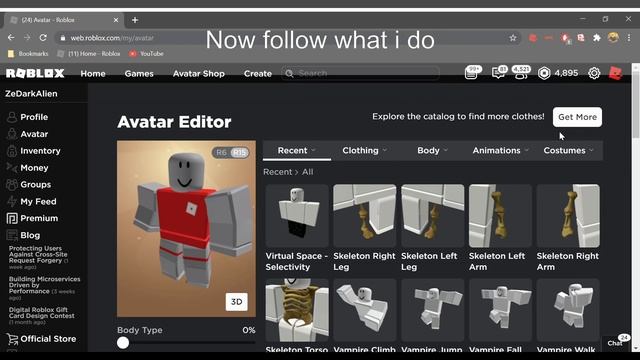Open Home - Roblox bookmark
The image size is (640, 360).
pos(89,53)
